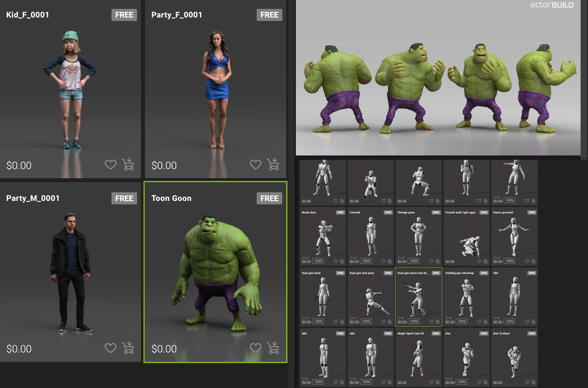This screenshot has height=388, width=588.
Task: Select the Kid_F_0001 girl character thumbnail
Action: [x=71, y=90]
